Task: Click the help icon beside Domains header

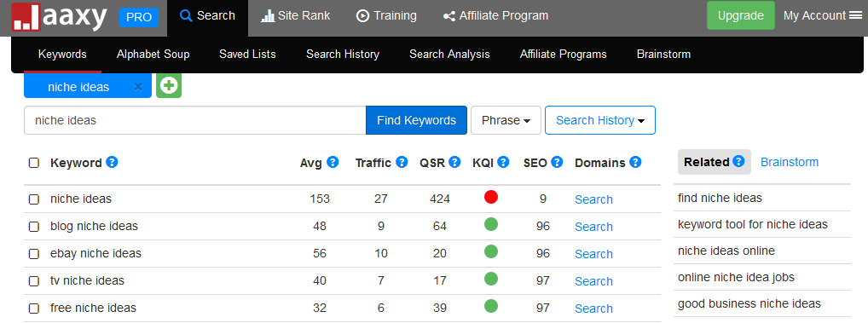Action: coord(635,163)
